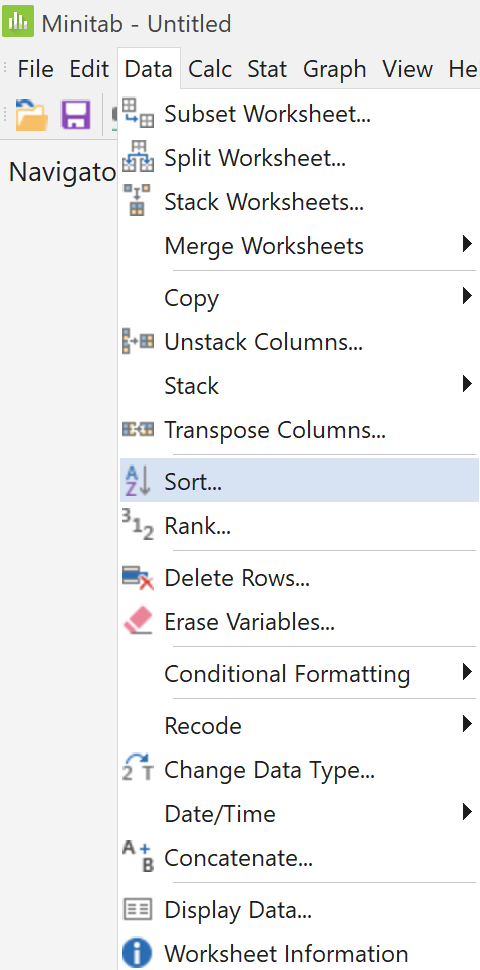Open the Graph menu
This screenshot has height=970, width=480.
pos(334,69)
